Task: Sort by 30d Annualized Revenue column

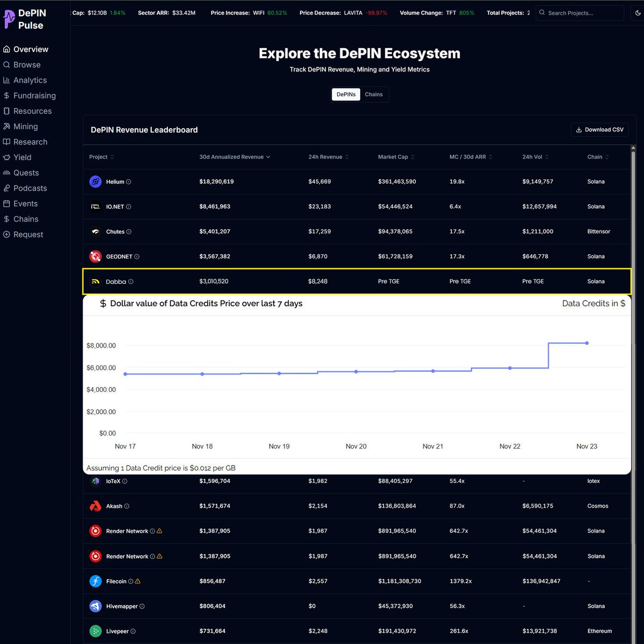Action: click(x=235, y=157)
